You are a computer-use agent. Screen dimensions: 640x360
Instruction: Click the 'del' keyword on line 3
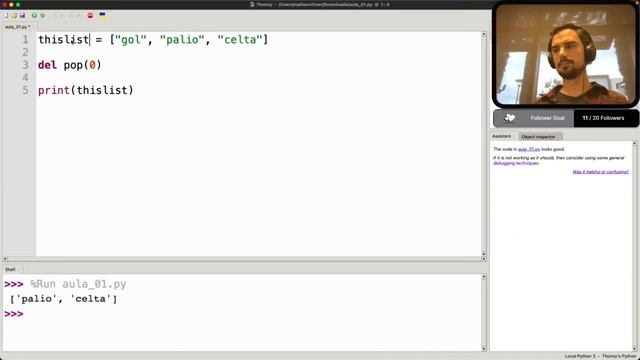coord(47,65)
